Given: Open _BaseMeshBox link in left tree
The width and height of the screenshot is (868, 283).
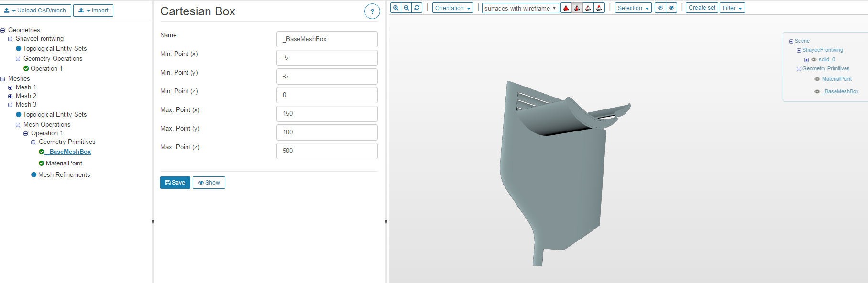Looking at the screenshot, I should click(x=68, y=152).
